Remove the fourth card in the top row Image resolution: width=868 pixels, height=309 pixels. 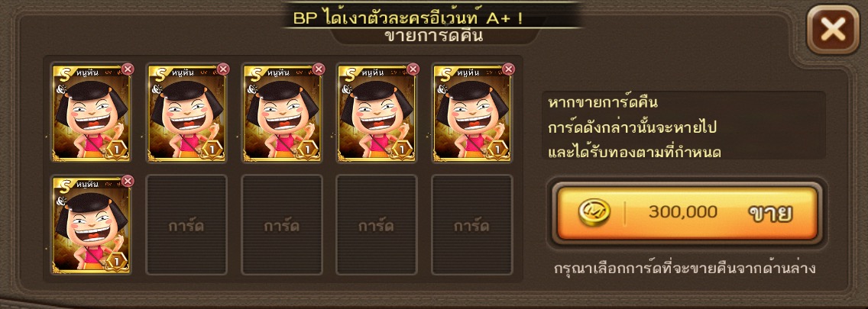click(x=413, y=69)
